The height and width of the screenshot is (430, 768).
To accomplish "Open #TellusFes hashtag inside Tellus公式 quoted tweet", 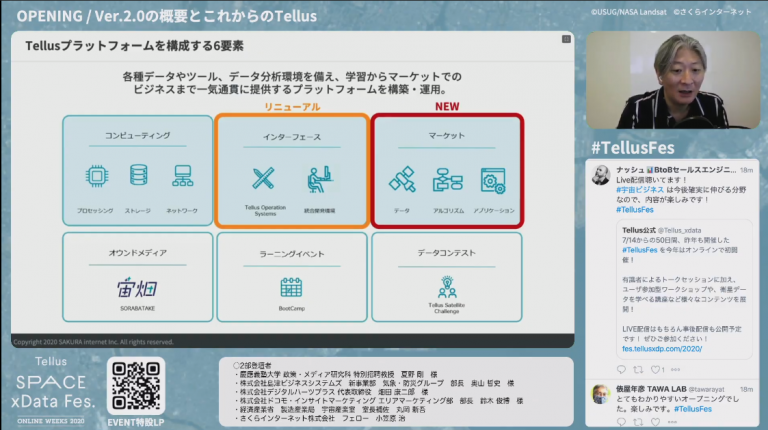I will click(x=640, y=250).
